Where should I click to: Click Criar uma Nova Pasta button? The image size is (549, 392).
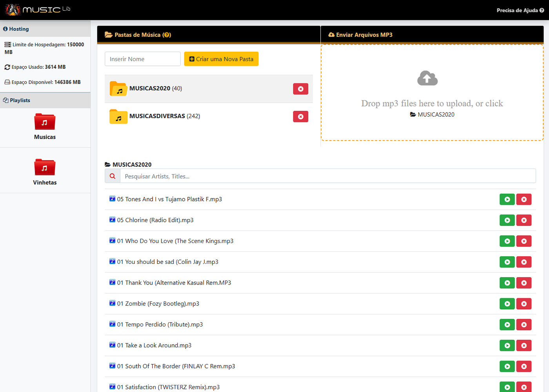tap(221, 59)
